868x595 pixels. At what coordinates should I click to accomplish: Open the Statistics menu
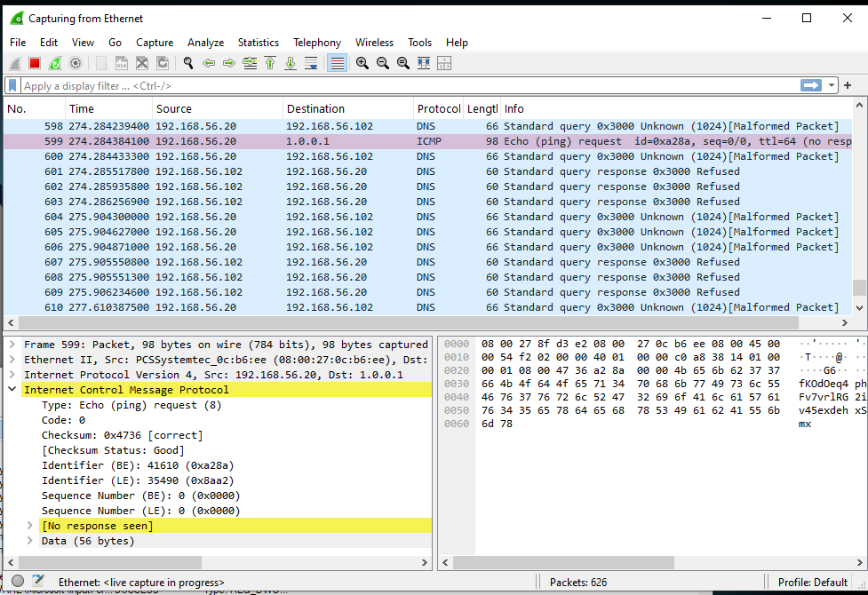pos(258,43)
